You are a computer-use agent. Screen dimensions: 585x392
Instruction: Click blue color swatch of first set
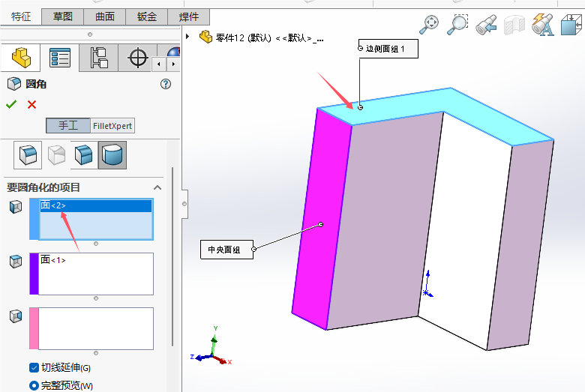(x=34, y=219)
